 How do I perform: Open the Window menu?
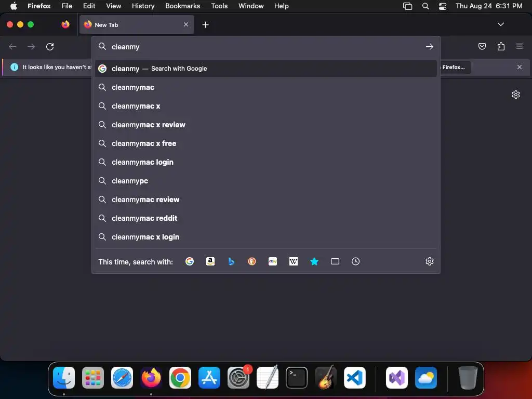251,6
